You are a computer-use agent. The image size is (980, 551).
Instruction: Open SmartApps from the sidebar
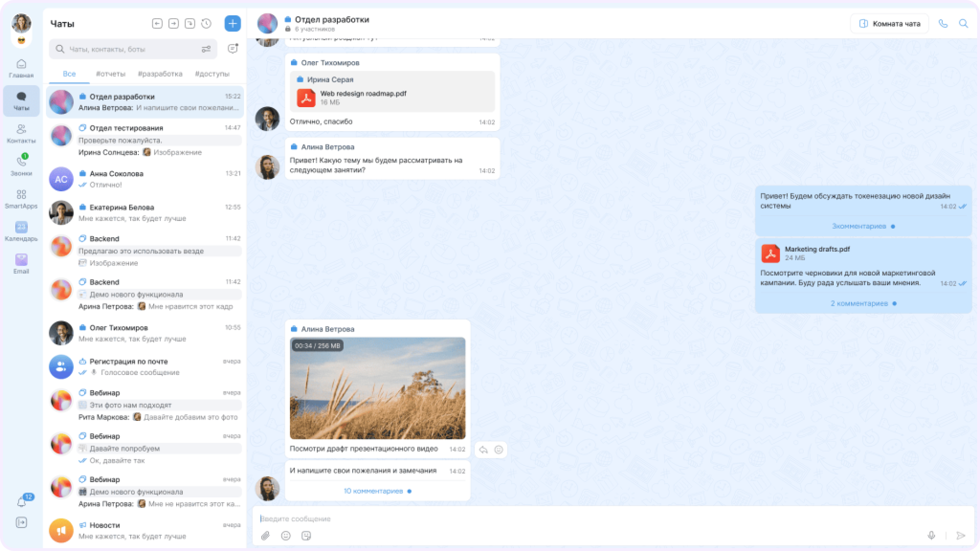click(x=21, y=198)
